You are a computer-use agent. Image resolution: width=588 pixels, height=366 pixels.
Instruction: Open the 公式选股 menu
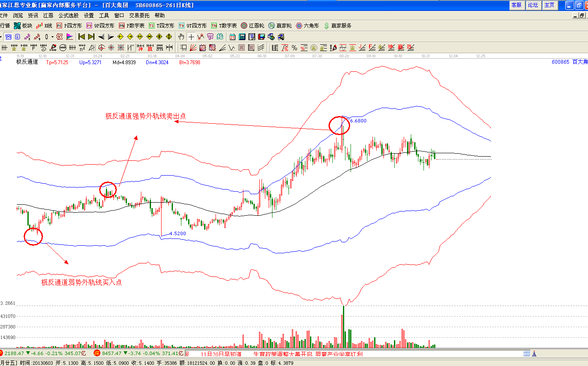pos(68,15)
